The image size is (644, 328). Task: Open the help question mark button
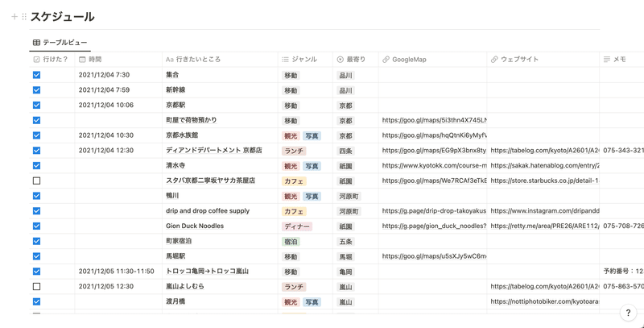click(x=628, y=313)
